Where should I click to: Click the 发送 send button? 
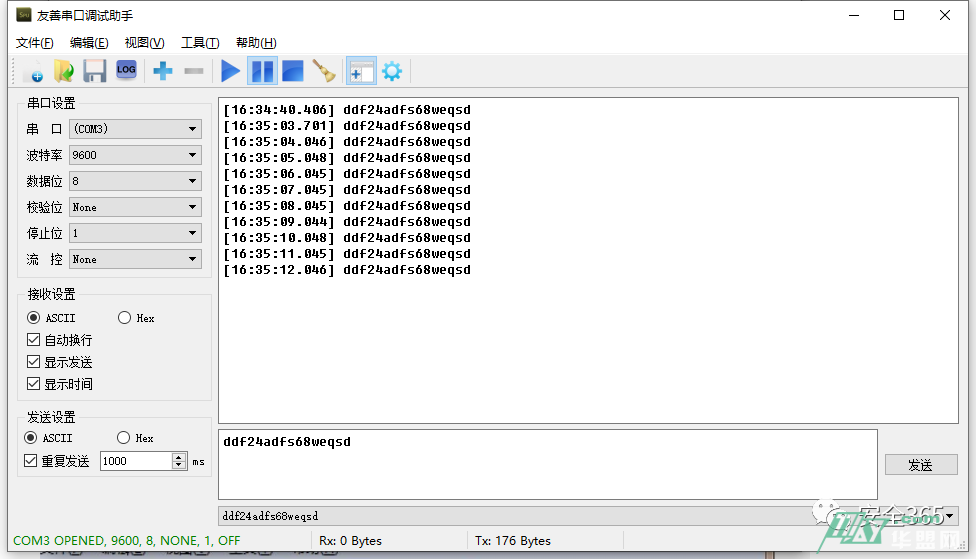920,465
